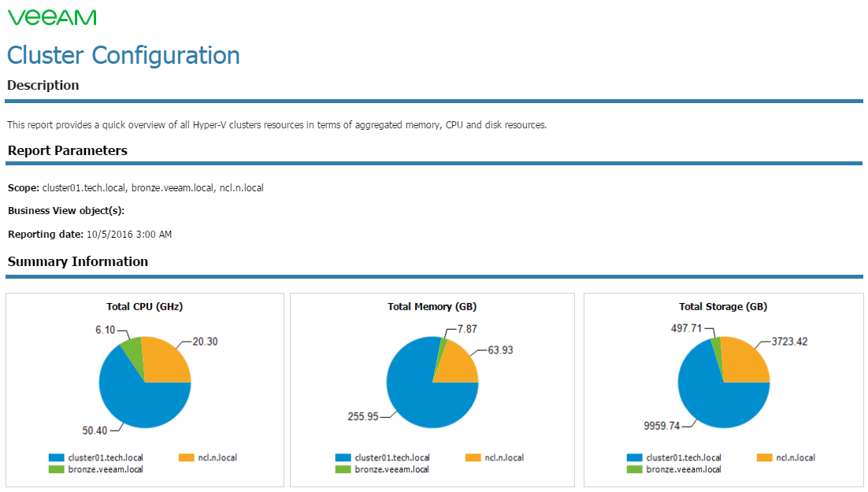Click ncl.n.local text in the Memory legend

(504, 457)
